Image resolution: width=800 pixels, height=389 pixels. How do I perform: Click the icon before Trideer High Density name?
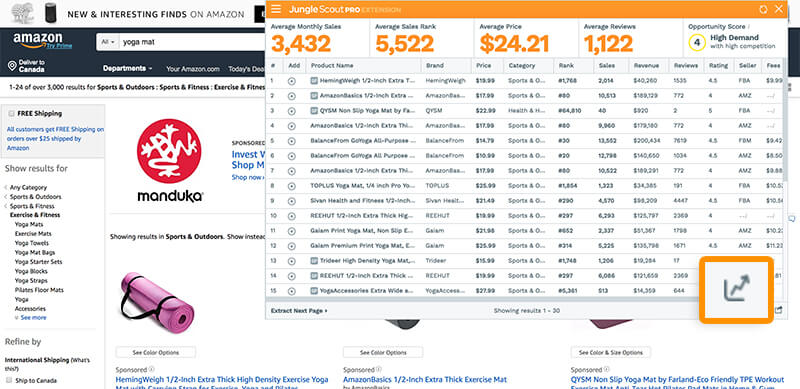[x=314, y=261]
